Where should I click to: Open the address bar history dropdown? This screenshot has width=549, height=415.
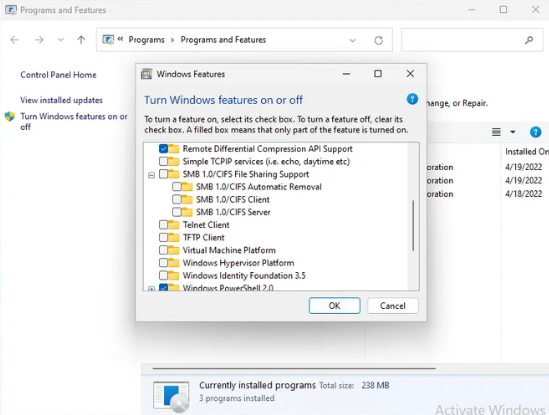click(353, 40)
